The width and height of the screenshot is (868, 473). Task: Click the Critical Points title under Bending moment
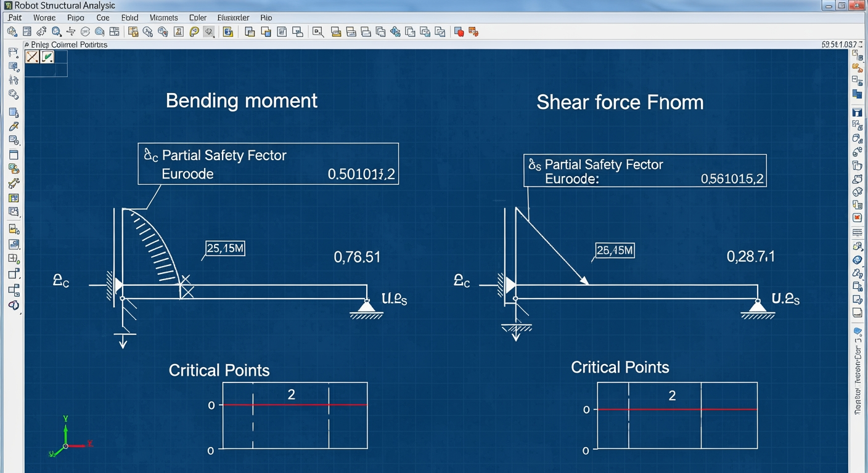[219, 370]
